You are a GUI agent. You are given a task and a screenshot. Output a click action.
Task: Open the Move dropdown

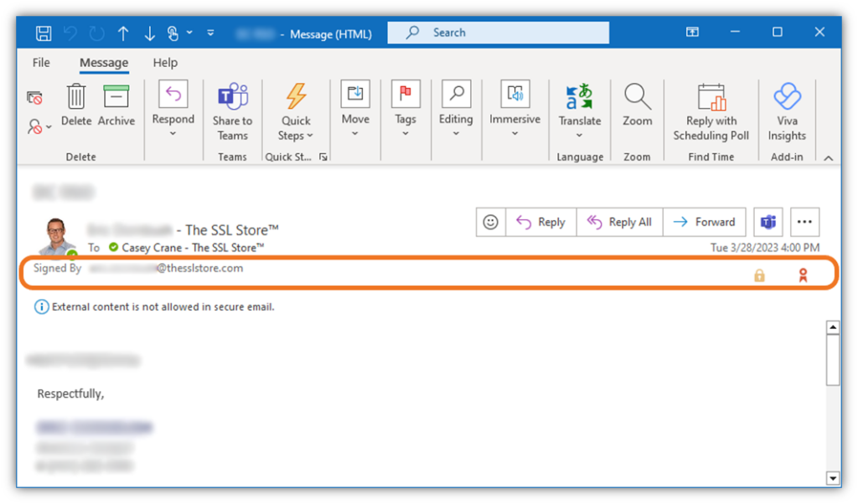(355, 110)
